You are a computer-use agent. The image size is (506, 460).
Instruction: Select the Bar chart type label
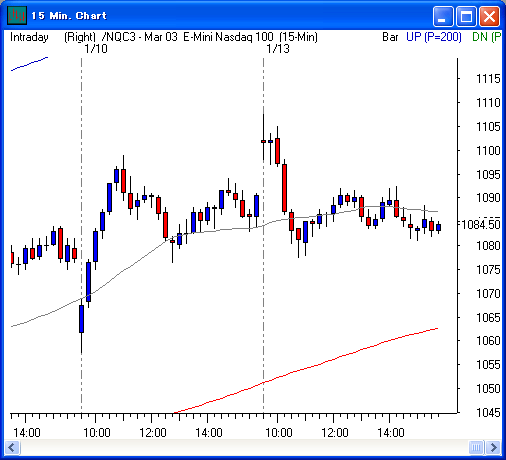390,37
